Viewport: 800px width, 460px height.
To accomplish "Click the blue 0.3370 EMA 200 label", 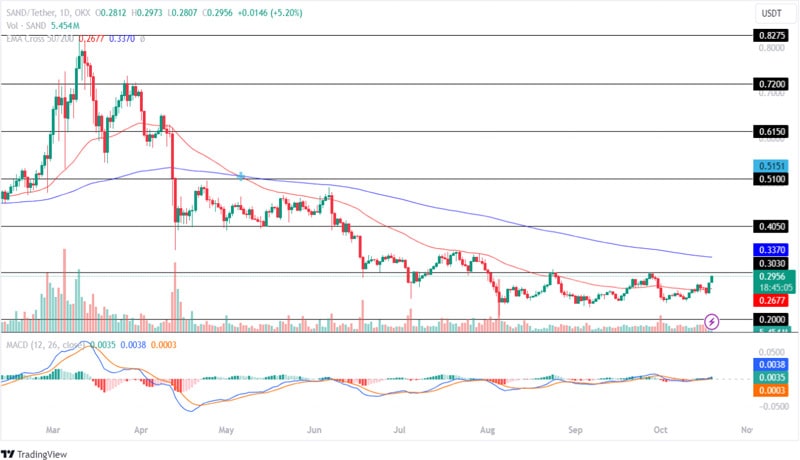I will [x=770, y=250].
